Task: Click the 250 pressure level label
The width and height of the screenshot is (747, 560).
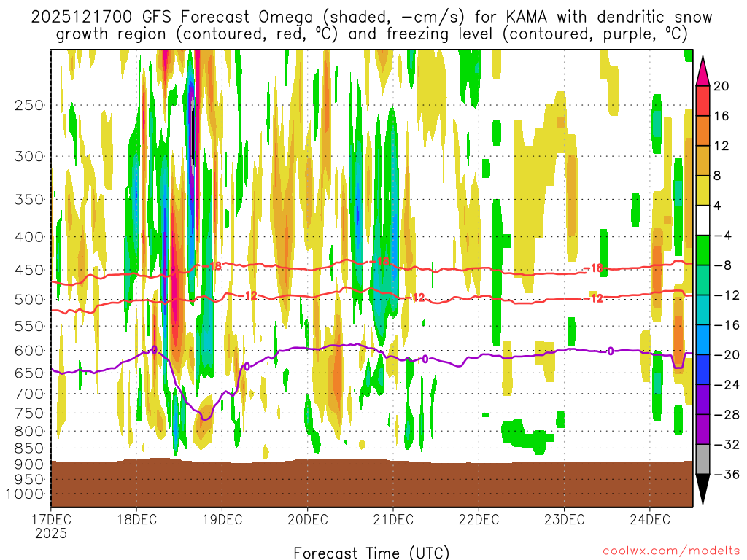Action: pyautogui.click(x=29, y=105)
